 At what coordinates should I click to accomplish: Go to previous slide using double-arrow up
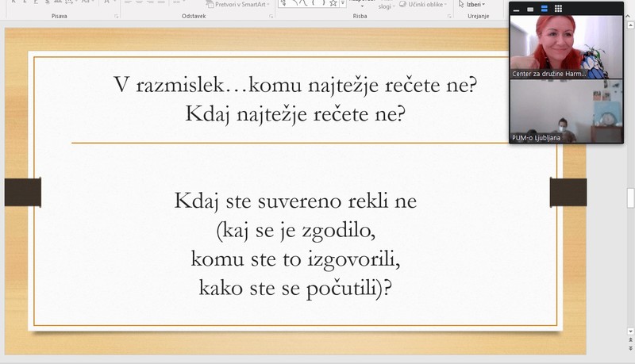[x=630, y=340]
